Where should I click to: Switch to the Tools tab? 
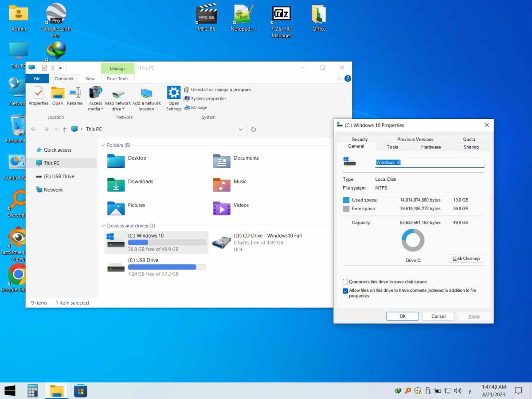tap(392, 147)
